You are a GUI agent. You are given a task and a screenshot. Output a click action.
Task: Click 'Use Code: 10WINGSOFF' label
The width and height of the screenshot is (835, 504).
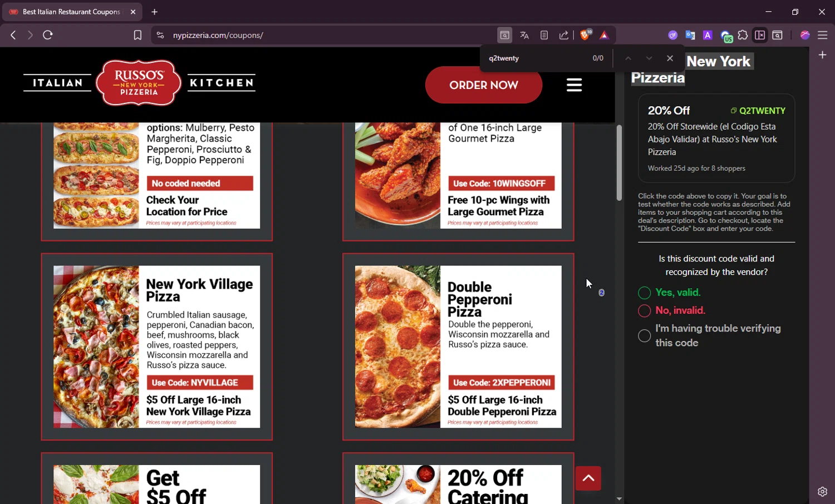[x=502, y=184]
